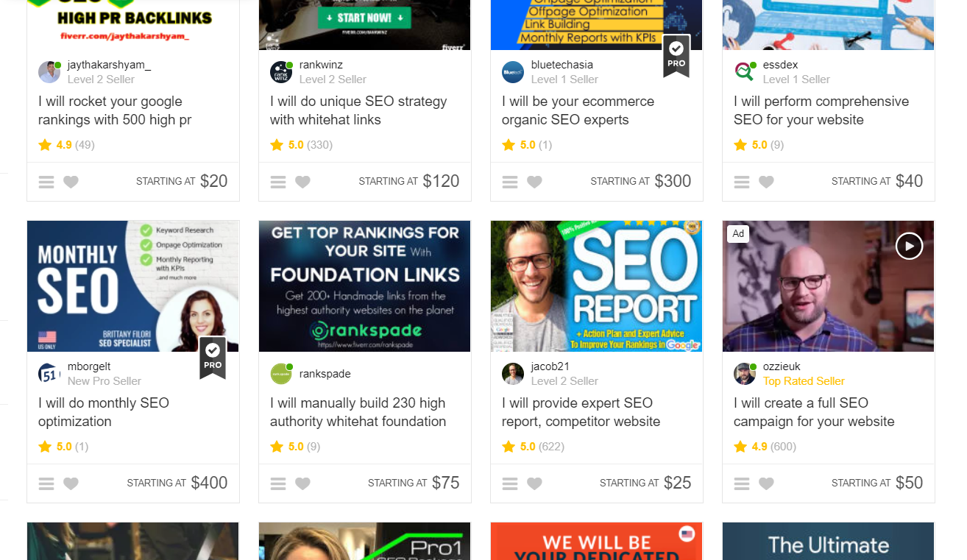This screenshot has height=560, width=967.
Task: Open list icon on rankspade gig card
Action: 278,483
